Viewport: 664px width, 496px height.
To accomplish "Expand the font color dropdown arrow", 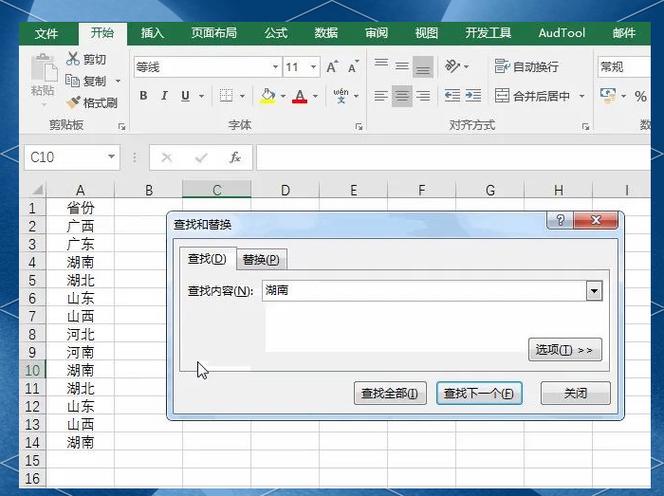I will click(x=315, y=96).
